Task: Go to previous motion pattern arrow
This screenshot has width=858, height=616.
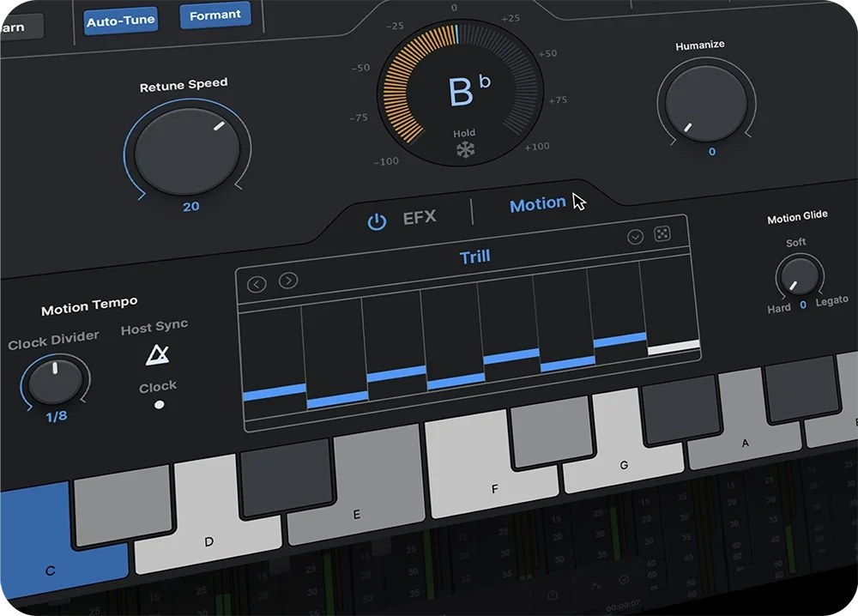Action: coord(257,285)
